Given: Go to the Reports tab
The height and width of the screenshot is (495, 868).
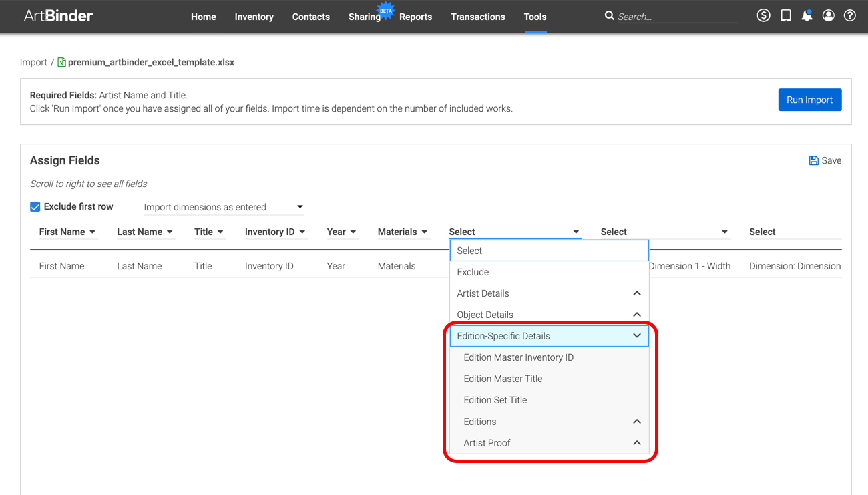Looking at the screenshot, I should (416, 17).
